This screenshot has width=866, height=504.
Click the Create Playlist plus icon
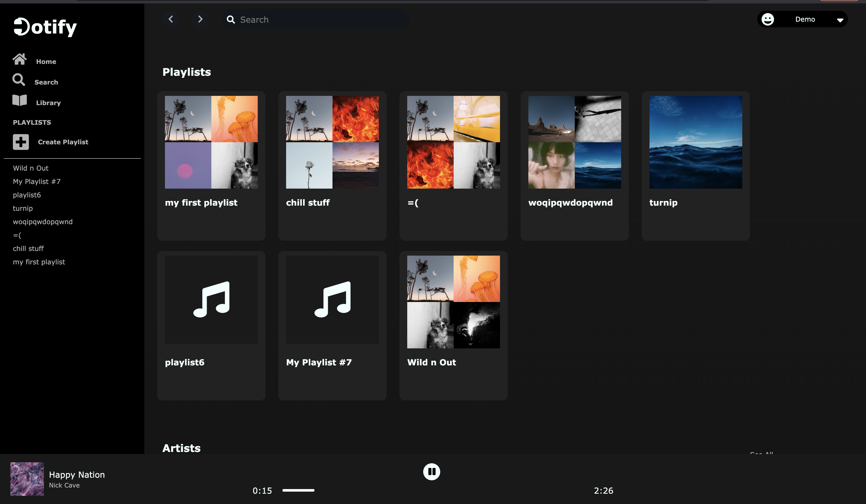[21, 142]
